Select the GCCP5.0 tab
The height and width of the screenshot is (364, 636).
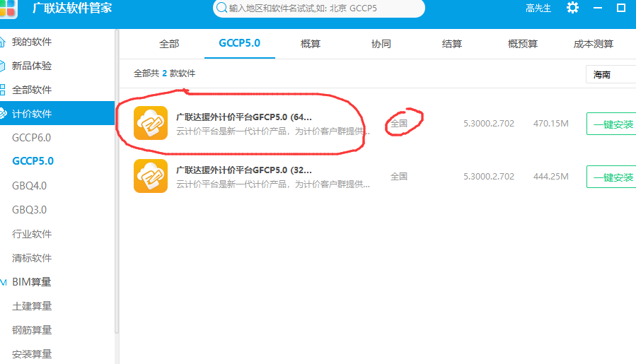pos(240,43)
